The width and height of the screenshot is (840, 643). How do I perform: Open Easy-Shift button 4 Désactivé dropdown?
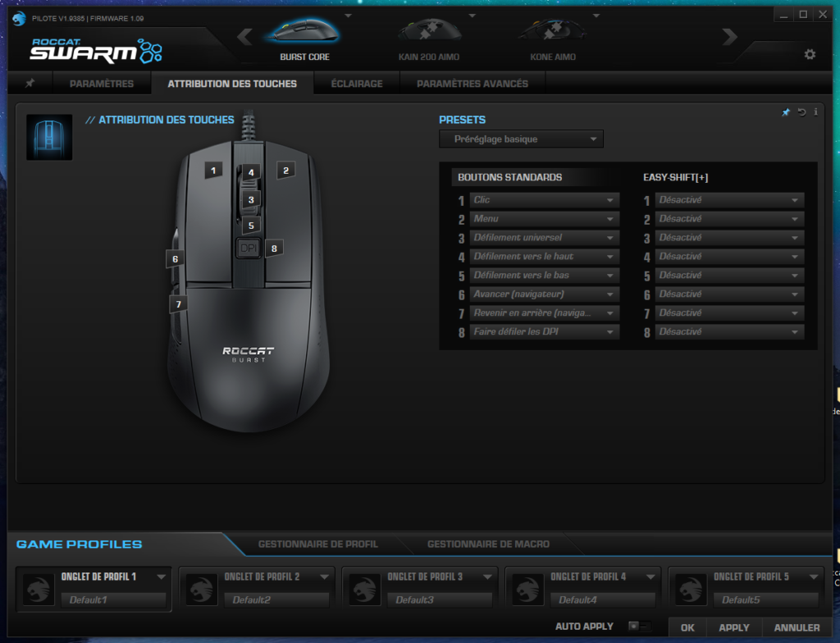pyautogui.click(x=729, y=256)
